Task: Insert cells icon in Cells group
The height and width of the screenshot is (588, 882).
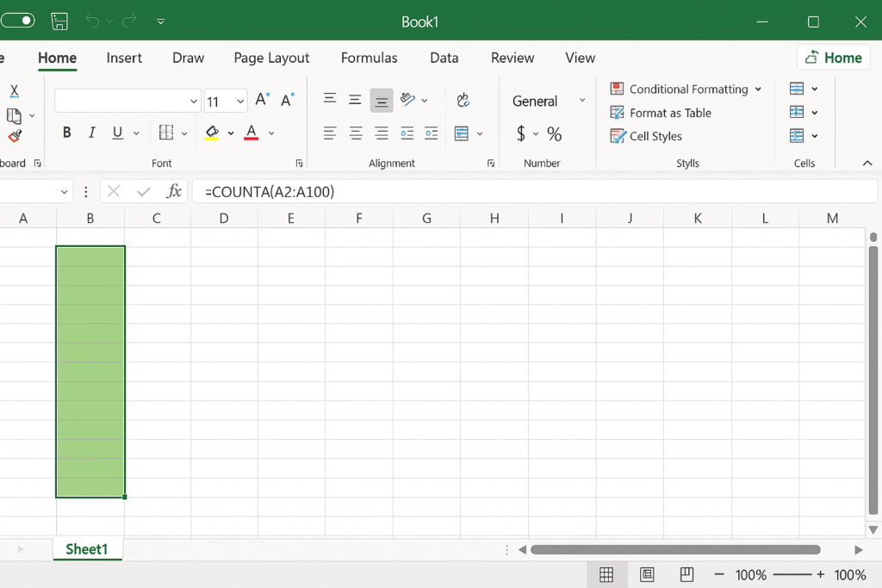Action: 797,89
